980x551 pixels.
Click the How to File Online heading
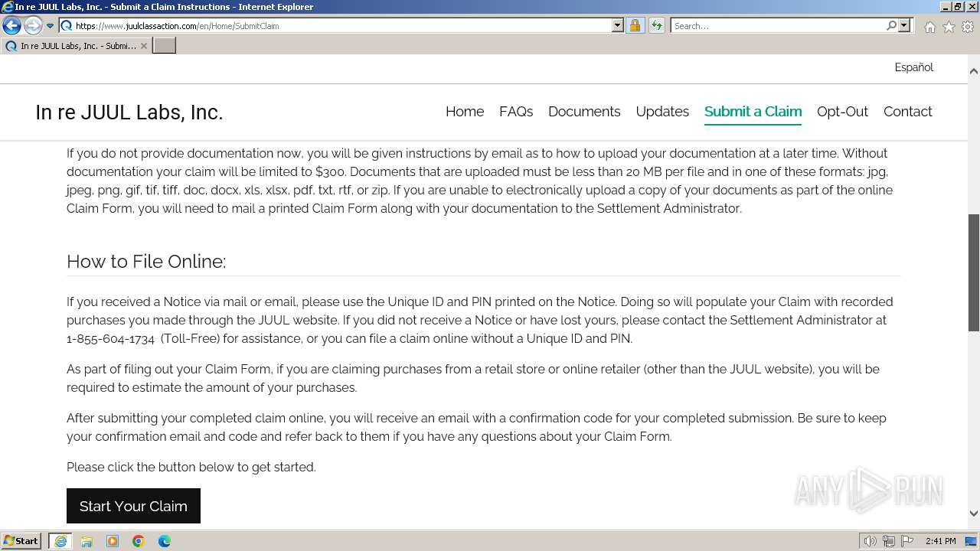click(x=146, y=261)
